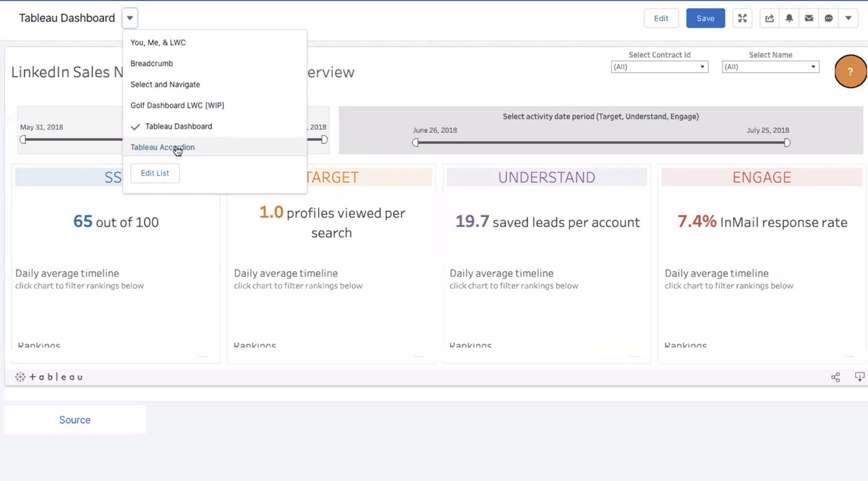Click 19.7 saved leads per account text
Viewport: 868px width, 481px height.
[548, 221]
